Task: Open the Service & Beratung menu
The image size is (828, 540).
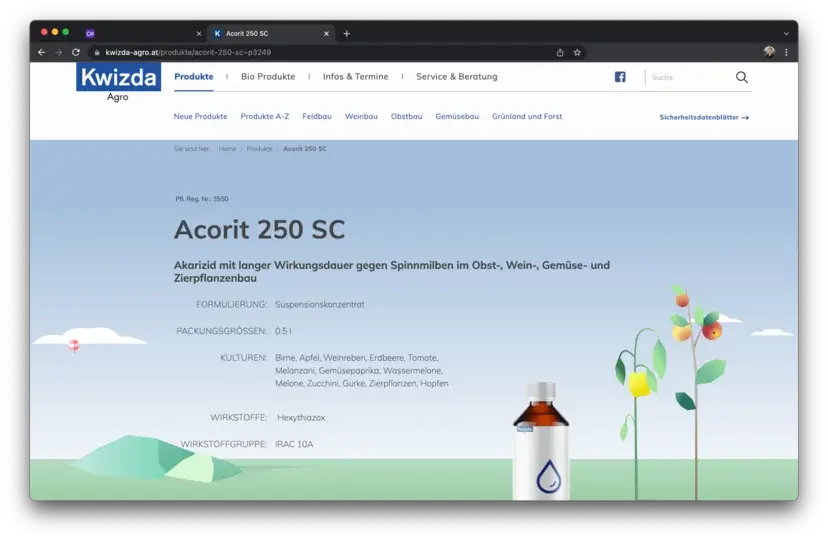Action: click(457, 77)
